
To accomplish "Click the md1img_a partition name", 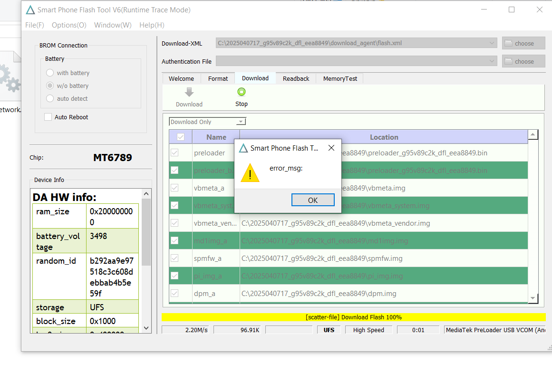I will pyautogui.click(x=211, y=241).
